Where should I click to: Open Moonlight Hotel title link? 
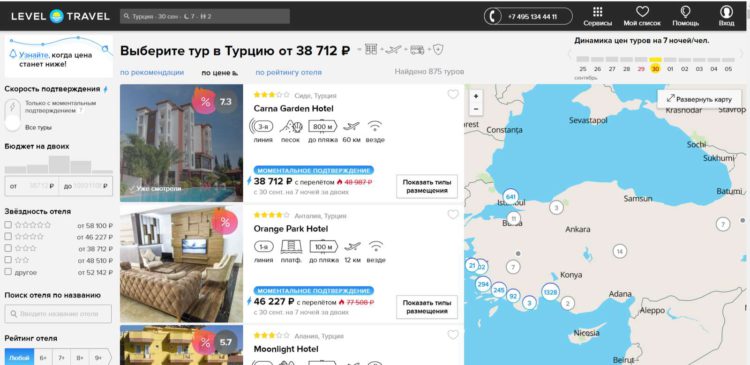point(286,349)
